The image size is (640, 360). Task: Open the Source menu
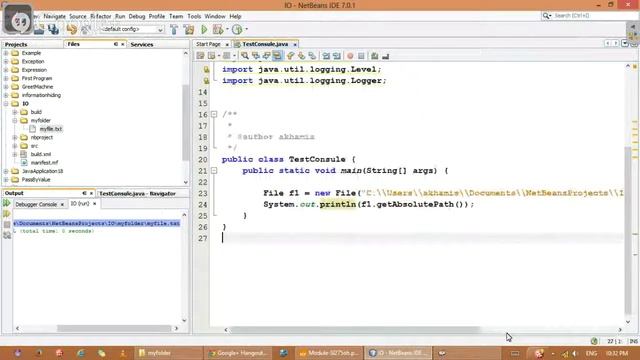pyautogui.click(x=78, y=16)
